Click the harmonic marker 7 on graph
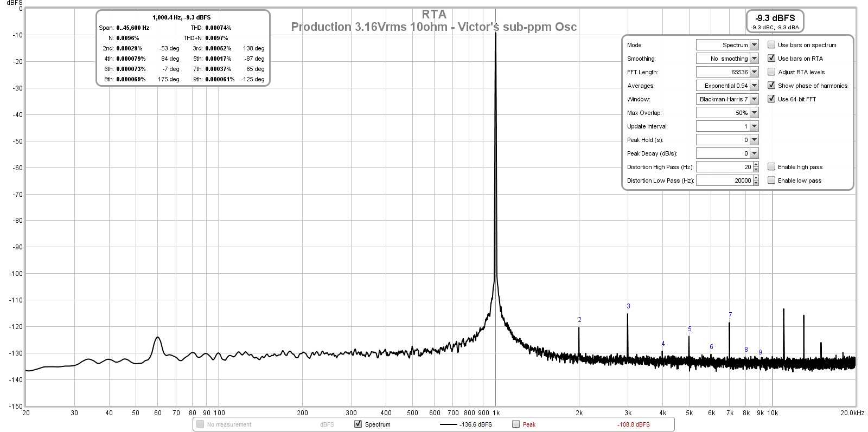Screen dimensions: 868x432 [730, 315]
